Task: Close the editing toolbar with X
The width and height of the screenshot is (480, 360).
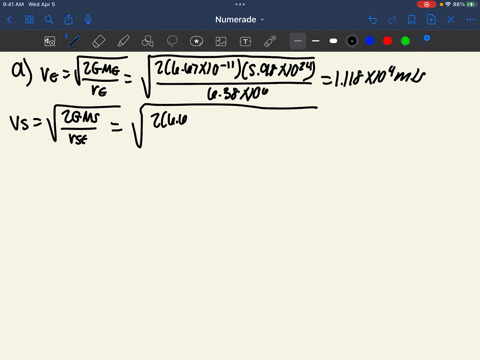Action: click(451, 20)
